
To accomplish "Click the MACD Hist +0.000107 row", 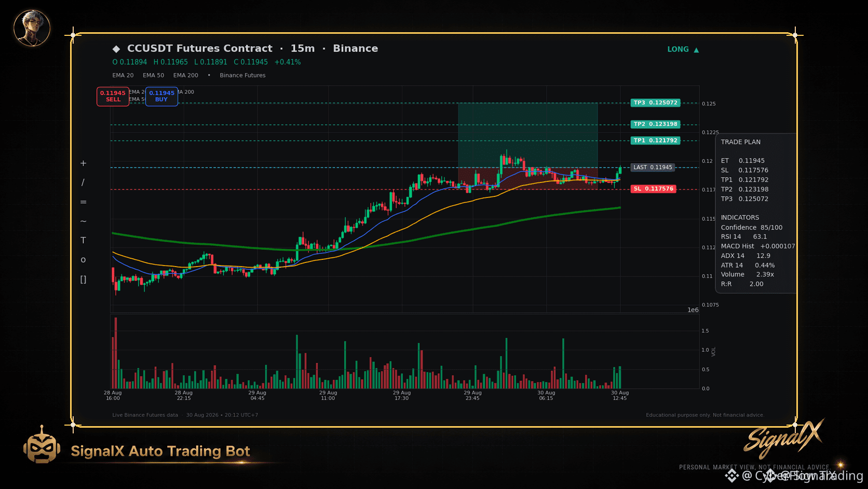I will 758,246.
